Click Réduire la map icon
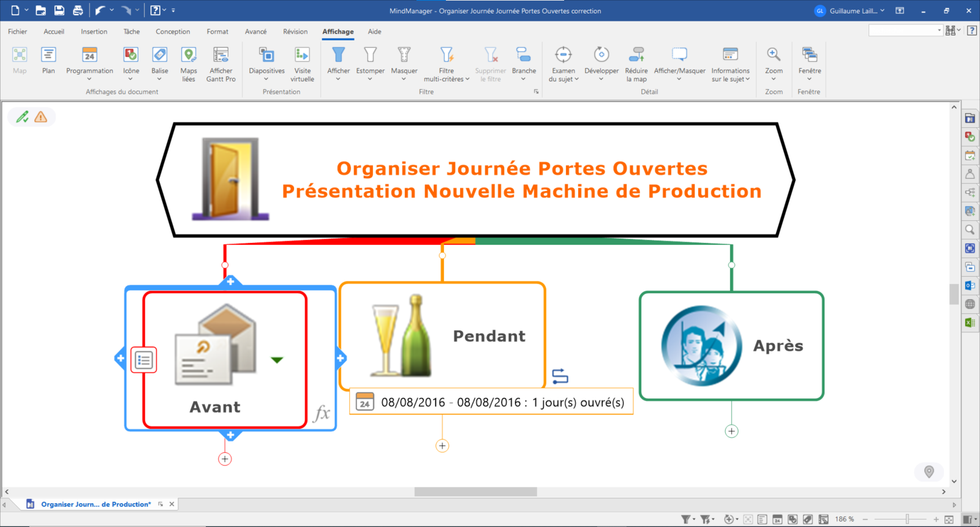Screen dimensions: 980x527 click(x=636, y=55)
